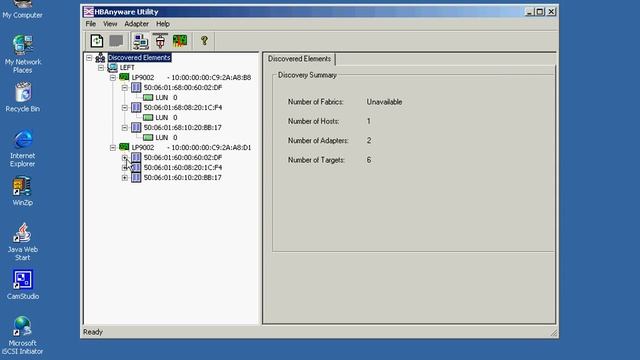This screenshot has height=360, width=640.
Task: Select the Discovered Elements tab
Action: coord(299,59)
